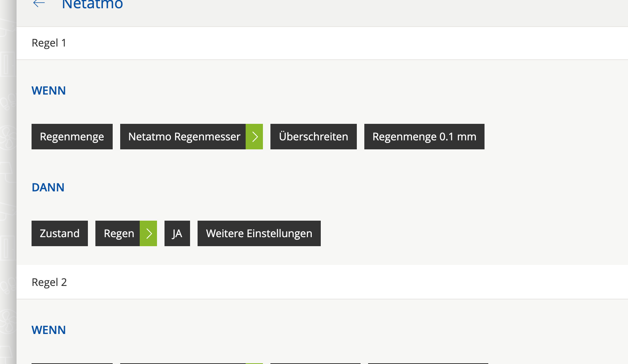Click the back arrow beside Netatmo
Screen dimensions: 628x364
click(39, 4)
